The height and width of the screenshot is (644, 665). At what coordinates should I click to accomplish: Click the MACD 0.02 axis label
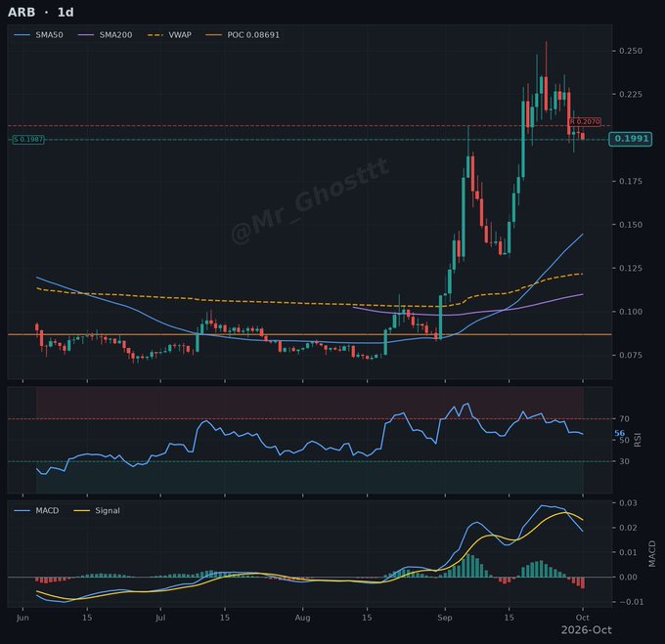628,528
